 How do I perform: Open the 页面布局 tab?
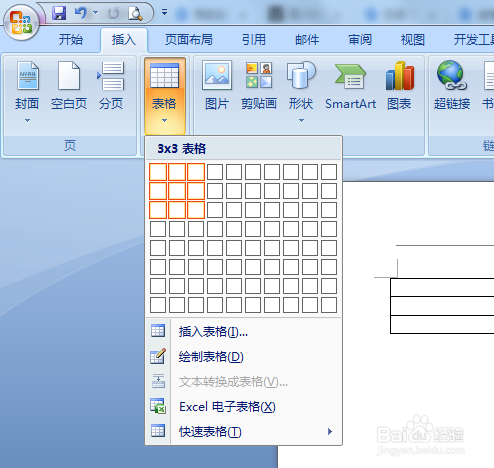tap(189, 40)
